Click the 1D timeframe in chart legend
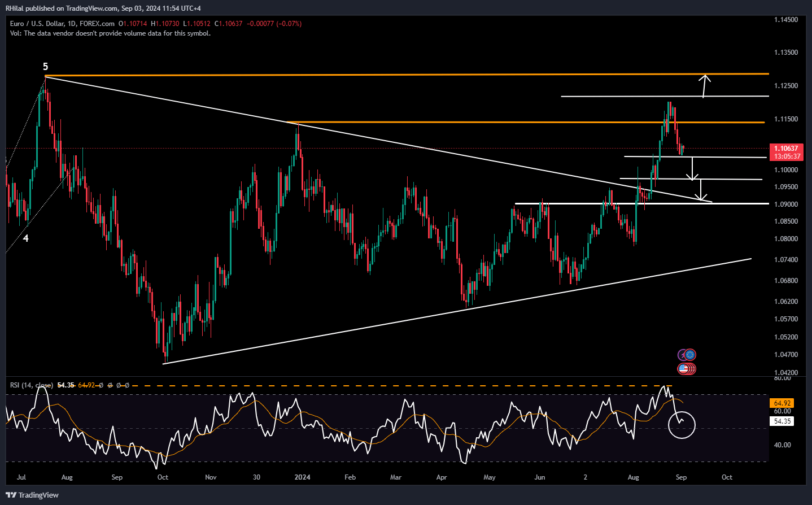Image resolution: width=812 pixels, height=505 pixels. point(71,24)
